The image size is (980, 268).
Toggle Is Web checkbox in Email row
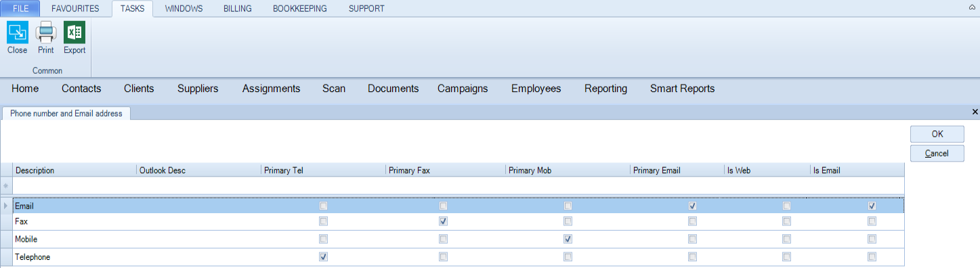[786, 206]
